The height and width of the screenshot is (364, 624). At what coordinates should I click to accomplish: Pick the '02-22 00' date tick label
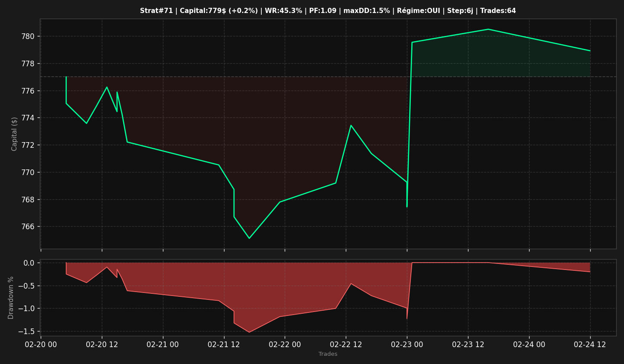pyautogui.click(x=285, y=344)
